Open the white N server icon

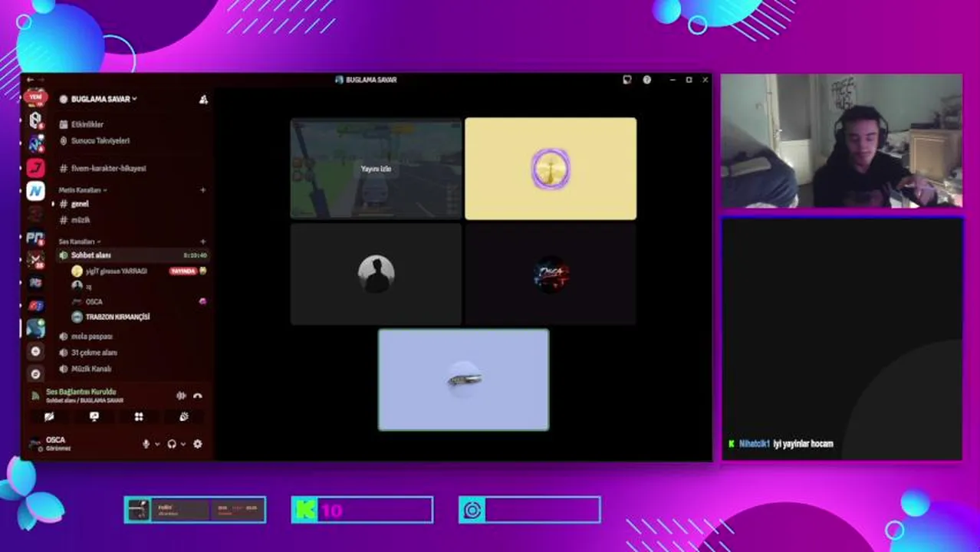pos(35,191)
